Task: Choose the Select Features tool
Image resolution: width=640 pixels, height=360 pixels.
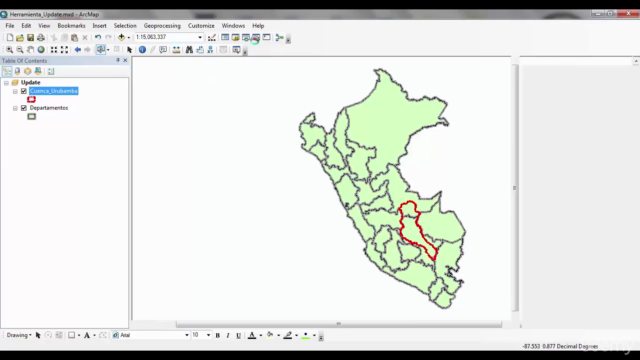Action: [100, 50]
